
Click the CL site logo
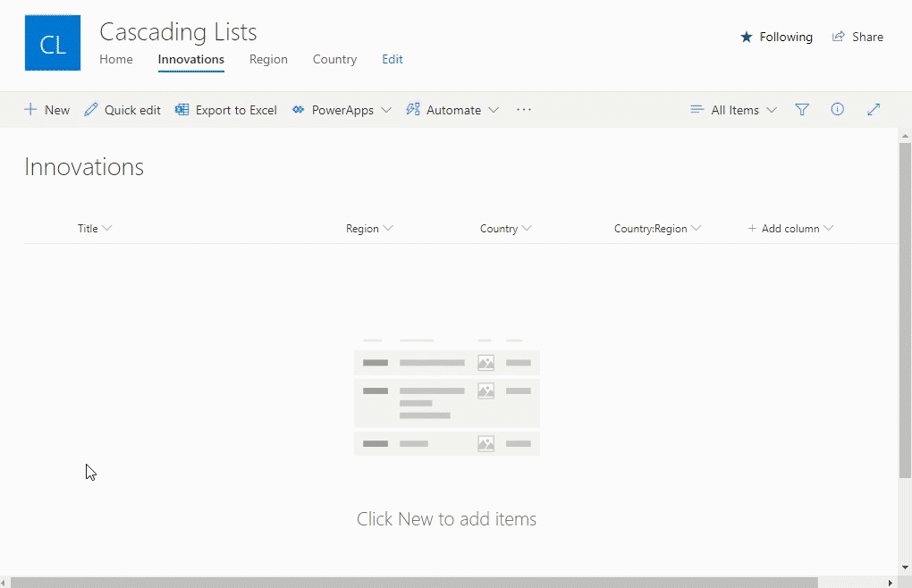click(x=52, y=42)
